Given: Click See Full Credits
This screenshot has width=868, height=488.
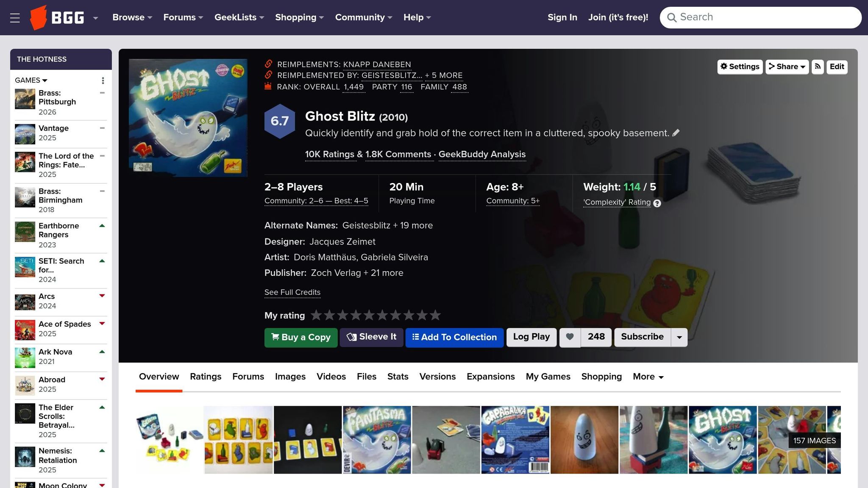Looking at the screenshot, I should pos(292,292).
